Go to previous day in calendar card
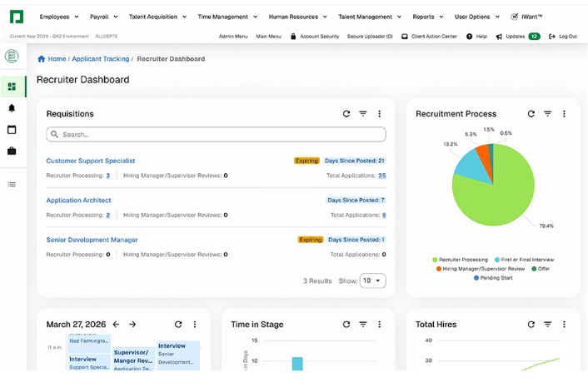The width and height of the screenshot is (588, 387). tap(116, 325)
